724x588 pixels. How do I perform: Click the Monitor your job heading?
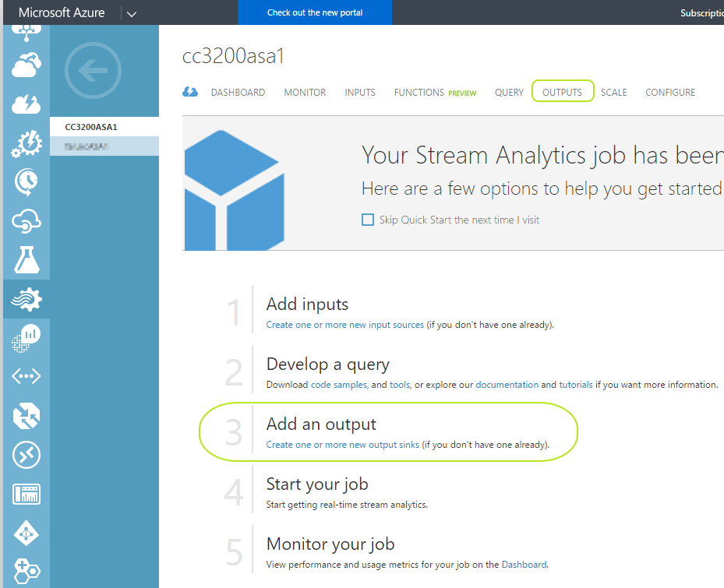click(330, 544)
